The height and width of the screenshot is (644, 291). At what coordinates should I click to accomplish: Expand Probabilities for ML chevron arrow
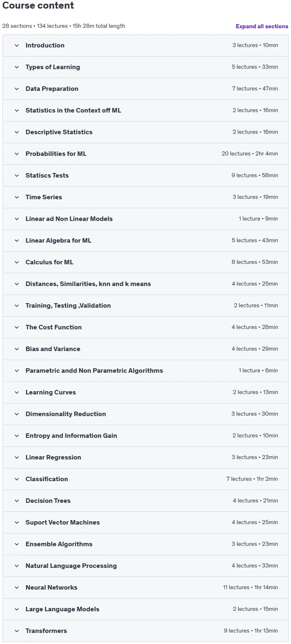(17, 154)
